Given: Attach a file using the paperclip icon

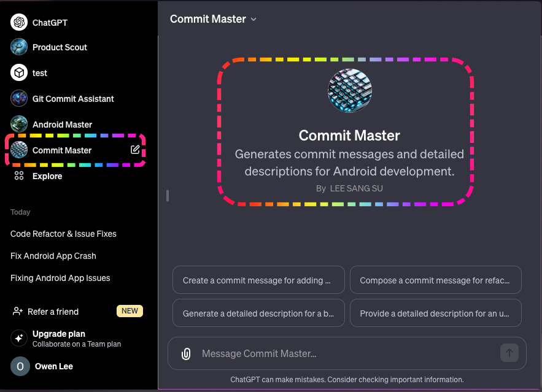Looking at the screenshot, I should (x=185, y=353).
